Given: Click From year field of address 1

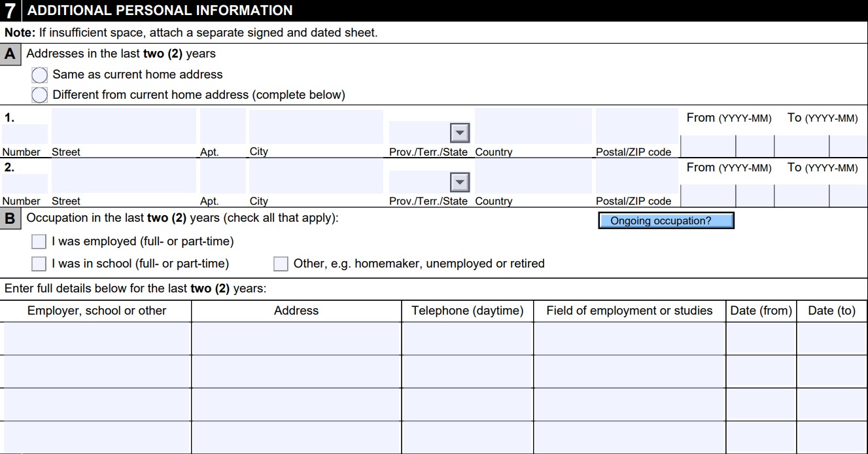Looking at the screenshot, I should click(x=708, y=146).
